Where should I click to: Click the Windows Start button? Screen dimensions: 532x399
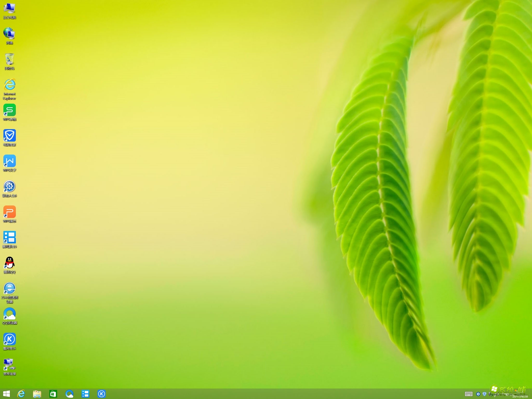pyautogui.click(x=6, y=394)
